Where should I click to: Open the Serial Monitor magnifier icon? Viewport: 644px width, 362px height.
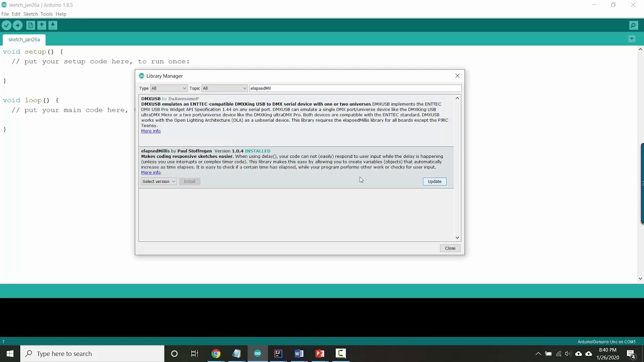click(633, 25)
